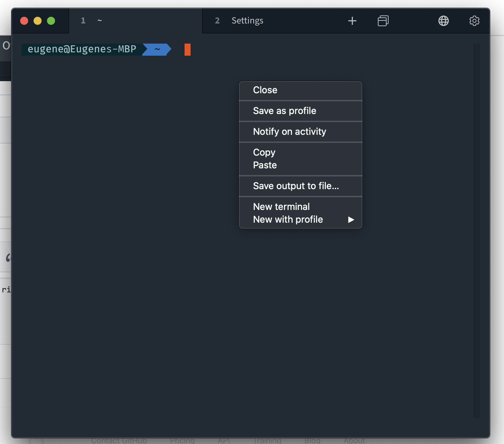Switch to the Settings tab
The height and width of the screenshot is (444, 504).
(268, 21)
